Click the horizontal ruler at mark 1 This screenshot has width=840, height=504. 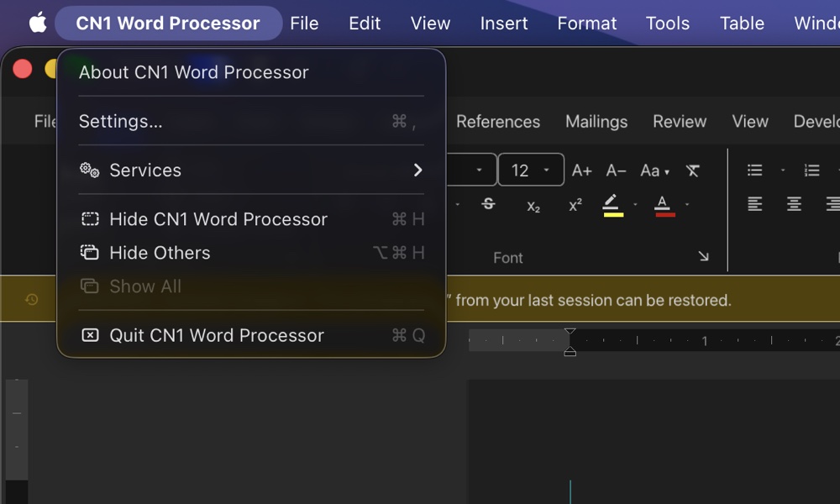point(705,341)
